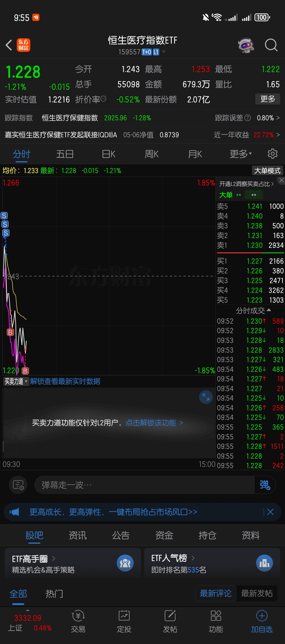Viewport: 285px width, 644px height.
Task: Open 近一年收益 22.72% detail
Action: click(247, 135)
